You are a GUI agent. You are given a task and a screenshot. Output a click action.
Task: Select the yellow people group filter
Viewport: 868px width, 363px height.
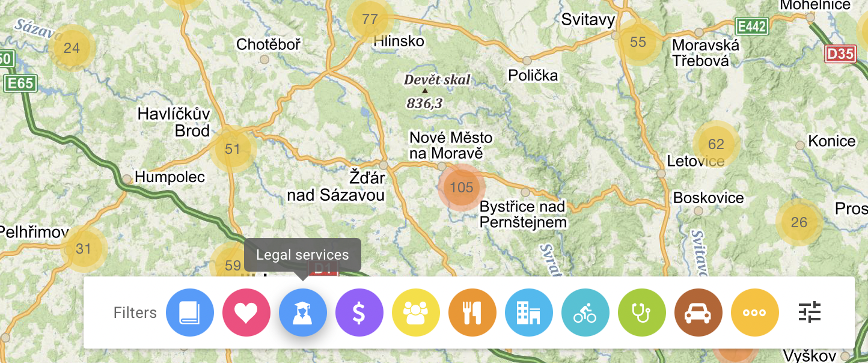pyautogui.click(x=416, y=313)
